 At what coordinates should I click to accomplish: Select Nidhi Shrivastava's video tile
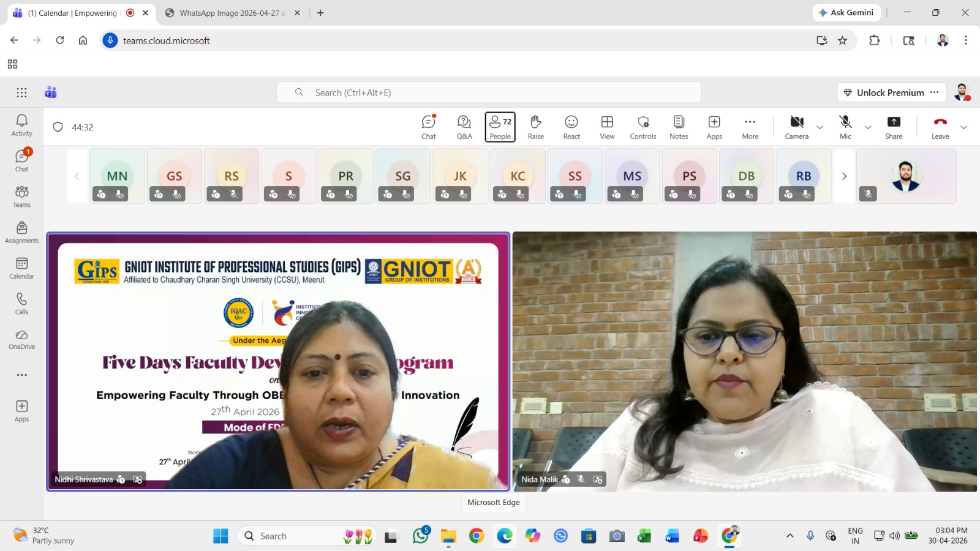(x=278, y=362)
